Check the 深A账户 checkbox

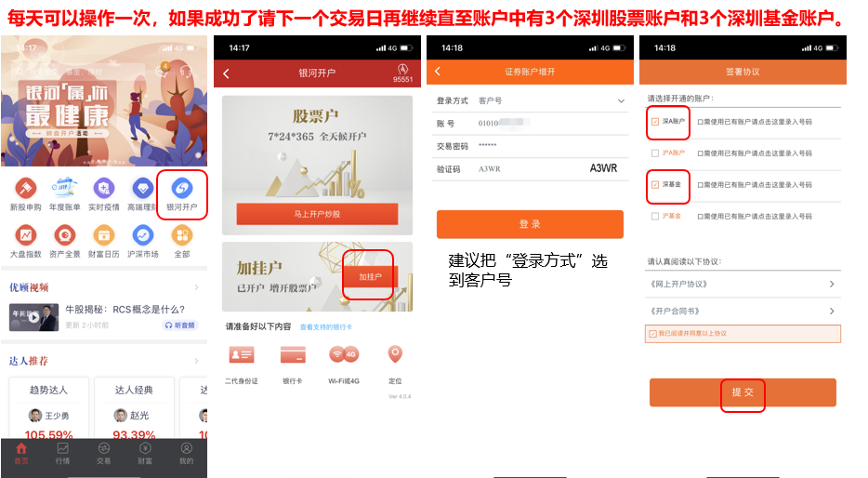655,121
